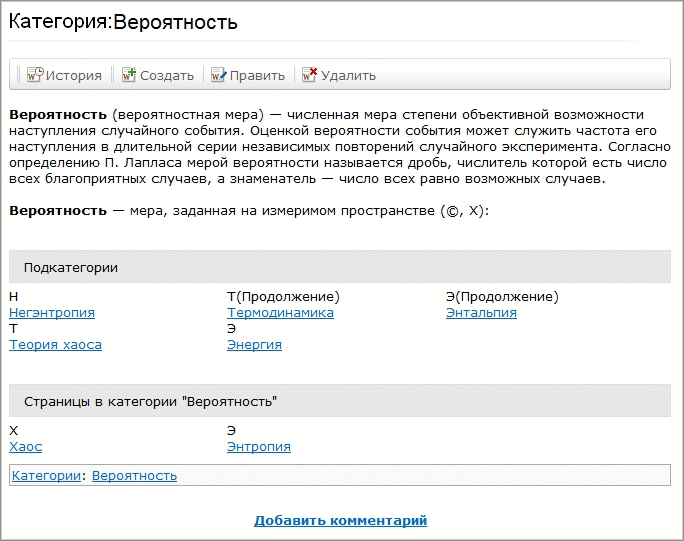Select the Править toolbar label

257,75
